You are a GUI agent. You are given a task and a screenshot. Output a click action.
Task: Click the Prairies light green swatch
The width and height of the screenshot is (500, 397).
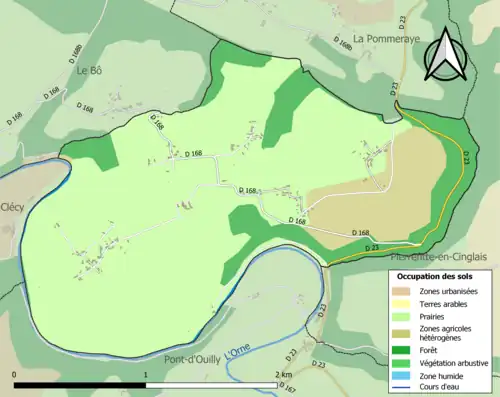click(401, 317)
